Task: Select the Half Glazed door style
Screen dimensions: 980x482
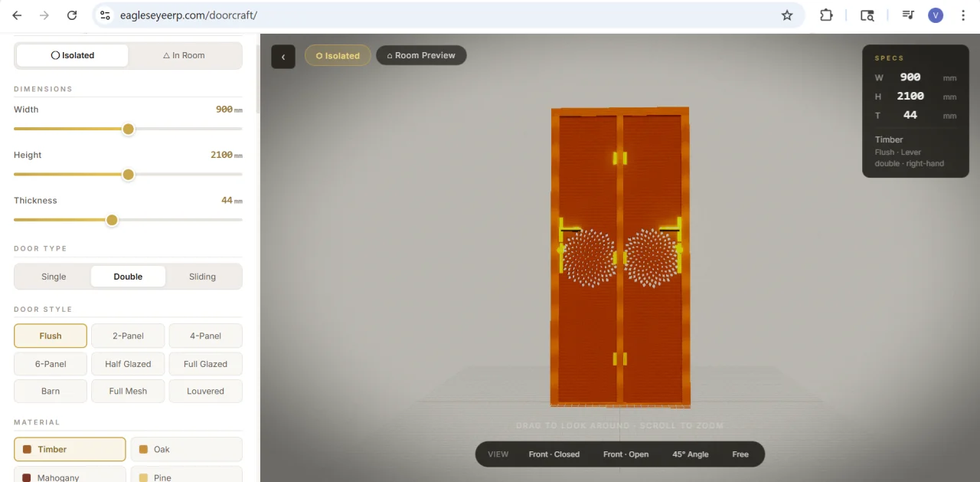Action: [128, 364]
